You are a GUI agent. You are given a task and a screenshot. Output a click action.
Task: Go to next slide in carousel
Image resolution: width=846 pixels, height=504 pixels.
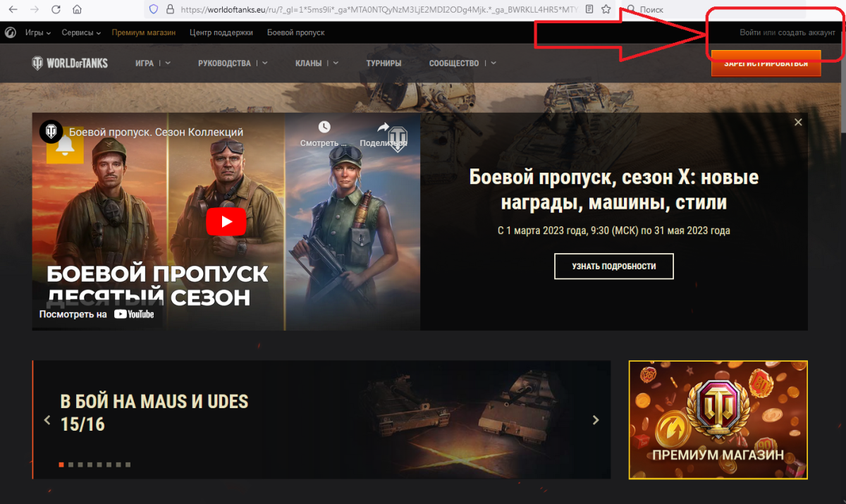[596, 420]
